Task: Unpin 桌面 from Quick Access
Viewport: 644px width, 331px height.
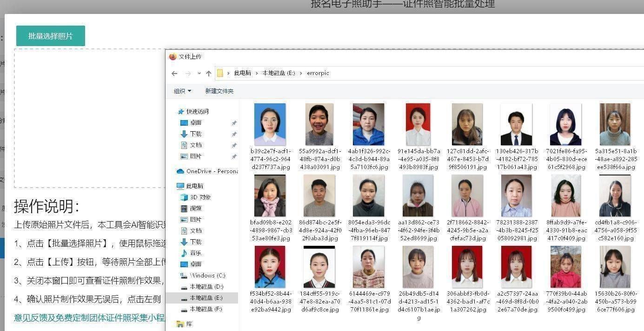Action: coord(234,122)
